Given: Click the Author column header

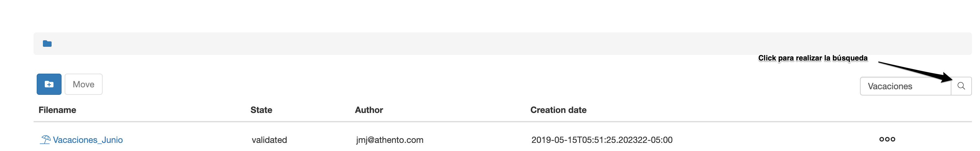Looking at the screenshot, I should tap(369, 110).
